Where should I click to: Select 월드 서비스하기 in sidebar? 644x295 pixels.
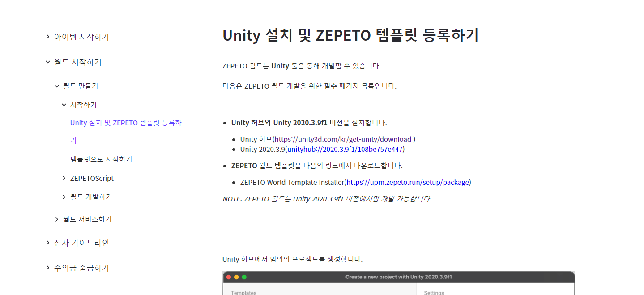[87, 219]
